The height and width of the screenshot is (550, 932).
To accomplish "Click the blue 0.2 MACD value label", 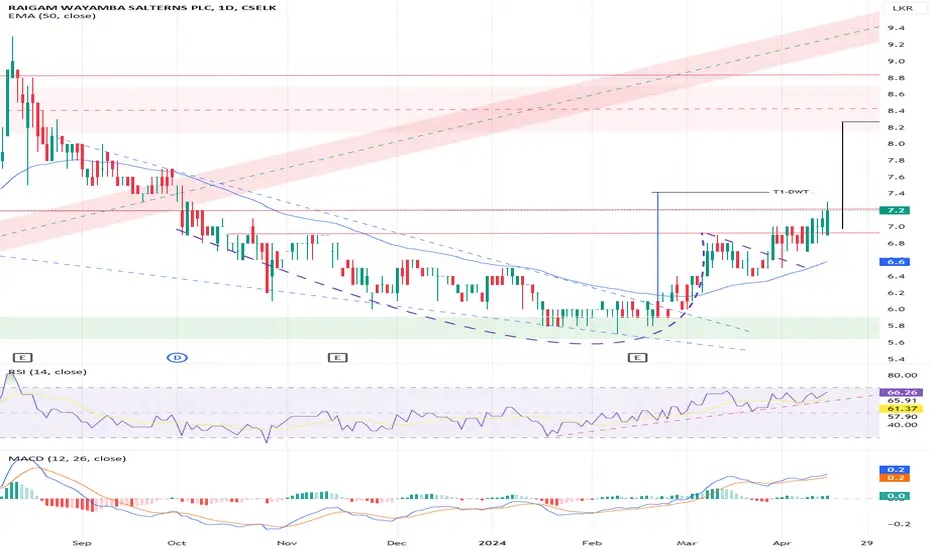I will [x=895, y=470].
